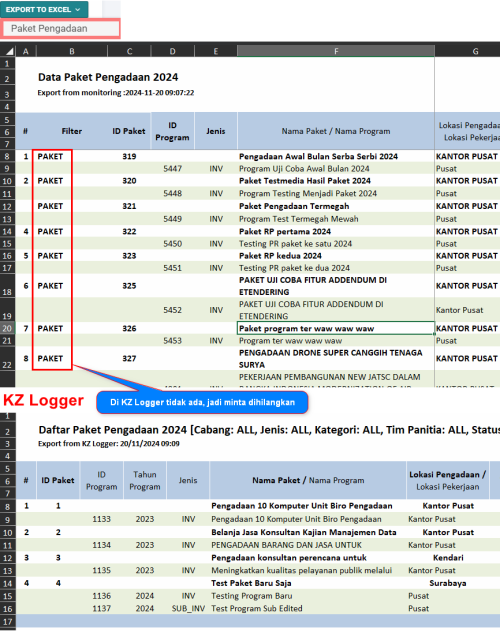Screen dimensions: 500x639
Task: Click 'Export from monitoring' timestamp cell
Action: 116,93
